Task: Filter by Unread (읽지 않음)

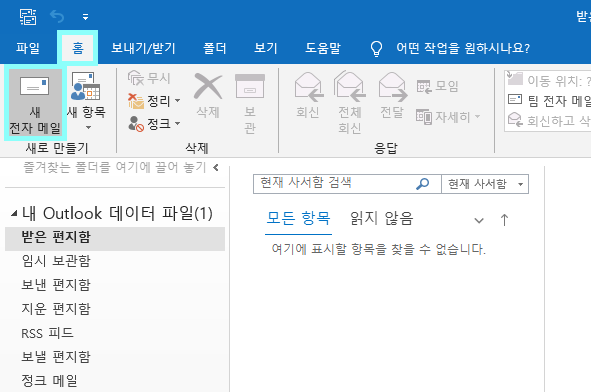Action: click(381, 218)
